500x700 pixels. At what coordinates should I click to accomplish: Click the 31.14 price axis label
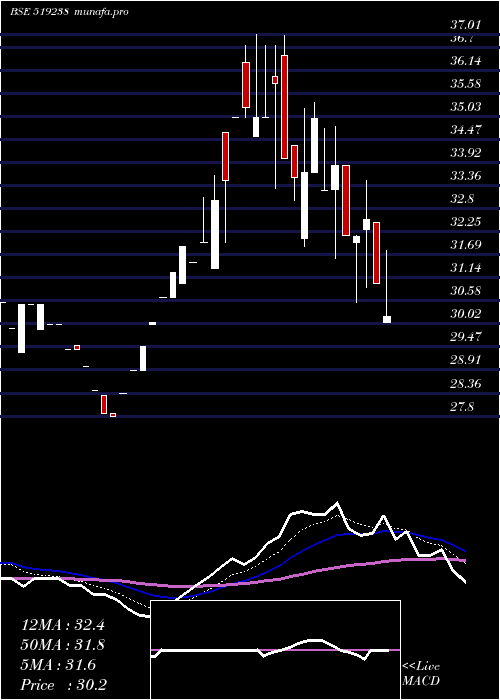466,268
